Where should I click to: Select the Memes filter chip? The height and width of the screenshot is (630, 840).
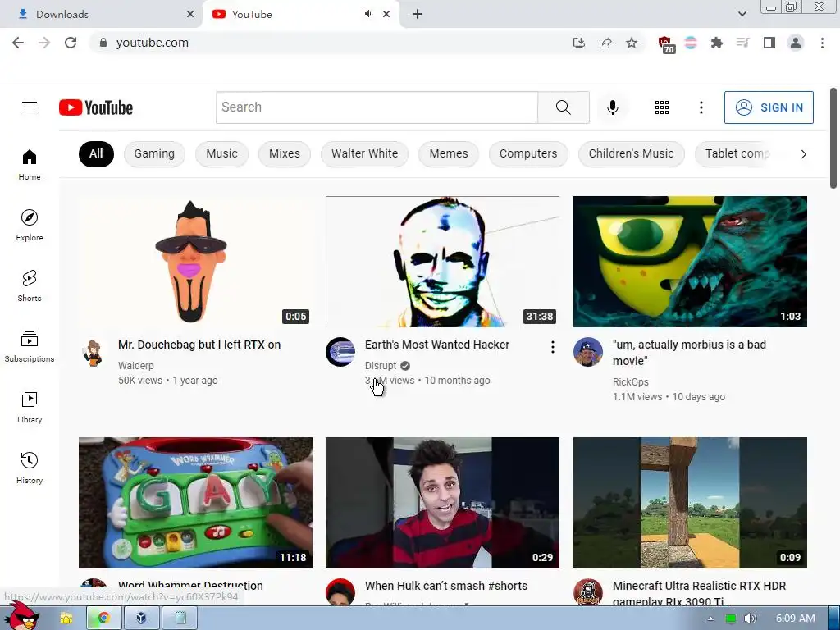(449, 153)
